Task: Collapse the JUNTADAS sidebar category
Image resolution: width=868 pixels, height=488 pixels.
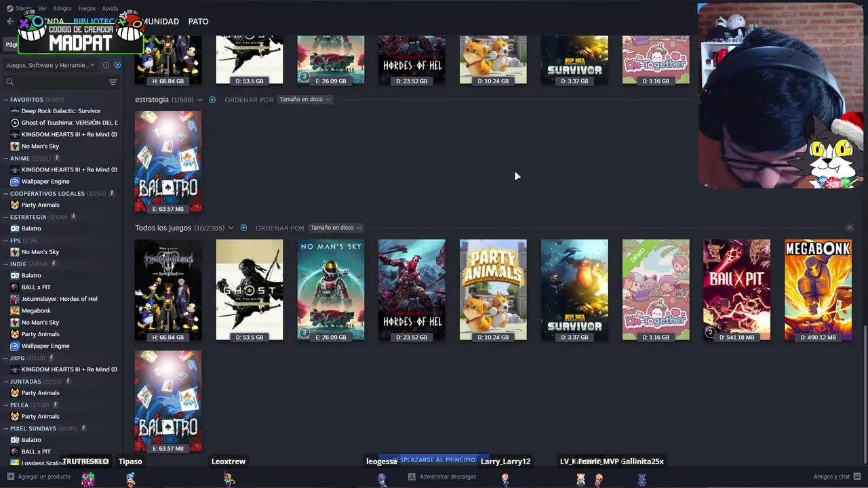Action: coord(6,381)
